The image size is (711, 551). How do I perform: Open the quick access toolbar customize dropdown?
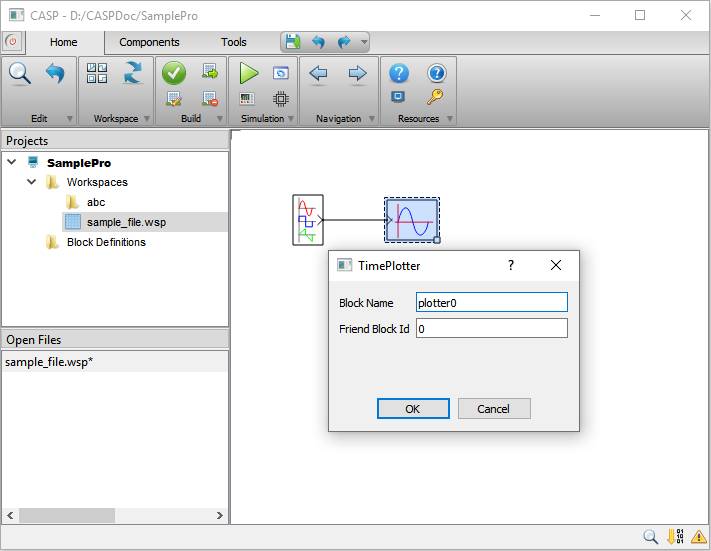(363, 43)
